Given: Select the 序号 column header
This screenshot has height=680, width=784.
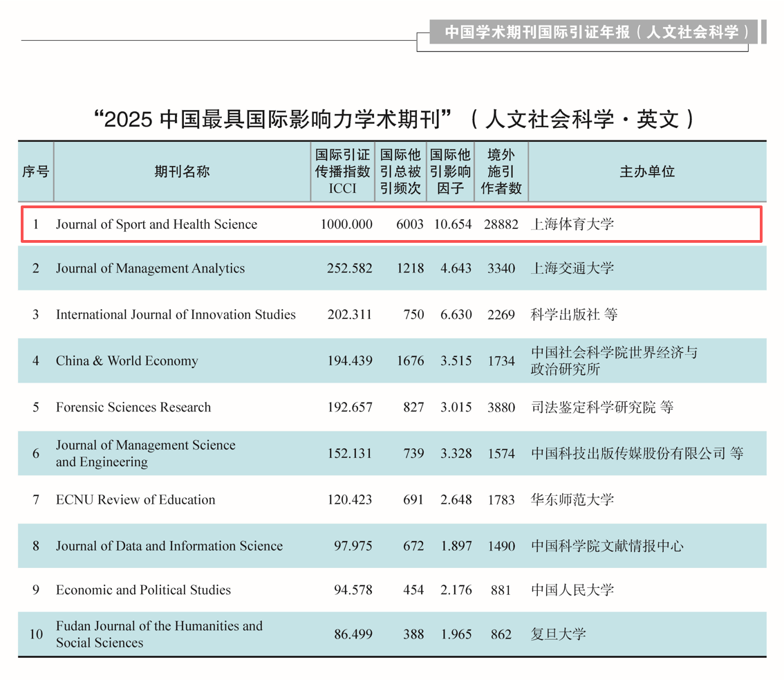Looking at the screenshot, I should (35, 172).
